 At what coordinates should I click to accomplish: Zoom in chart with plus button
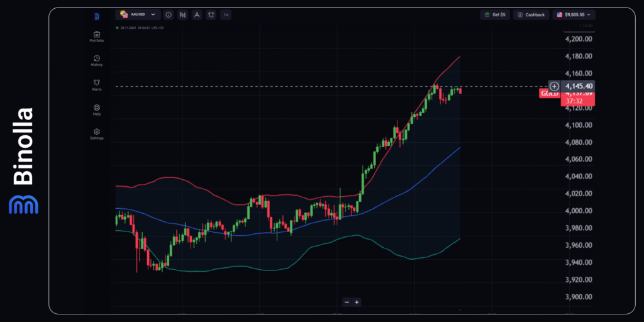coord(357,302)
